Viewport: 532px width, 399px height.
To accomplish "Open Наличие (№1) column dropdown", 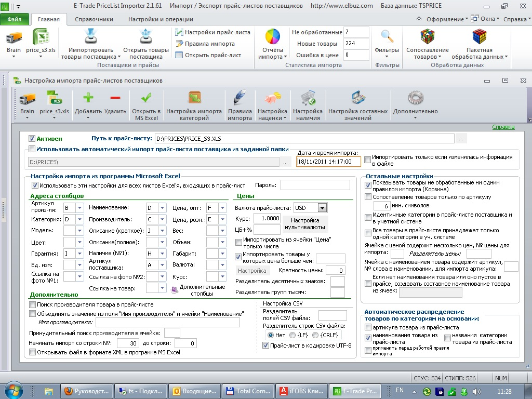I will (x=162, y=254).
